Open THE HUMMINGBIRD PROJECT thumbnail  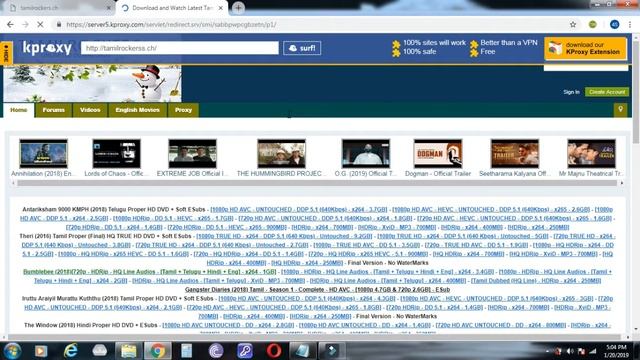[281, 153]
